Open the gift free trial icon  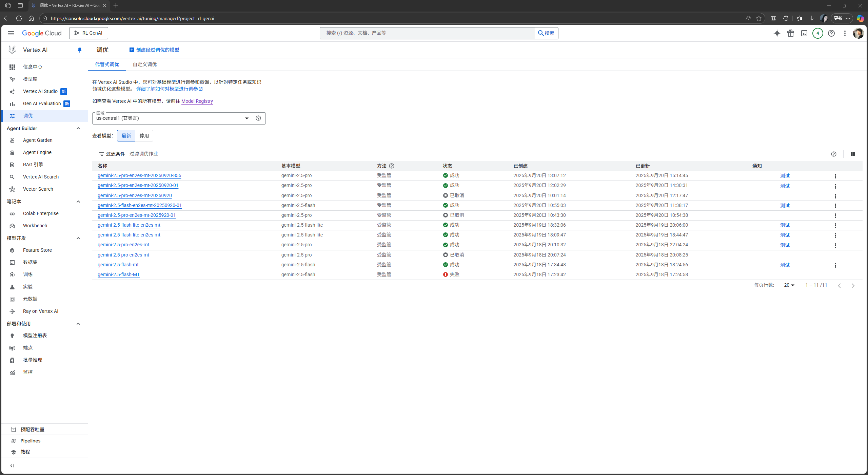coord(791,33)
